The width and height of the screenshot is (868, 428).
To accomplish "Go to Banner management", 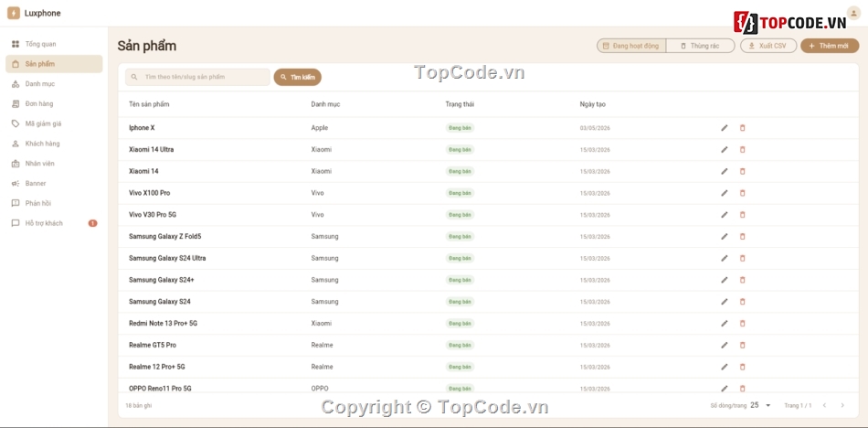I will click(54, 184).
